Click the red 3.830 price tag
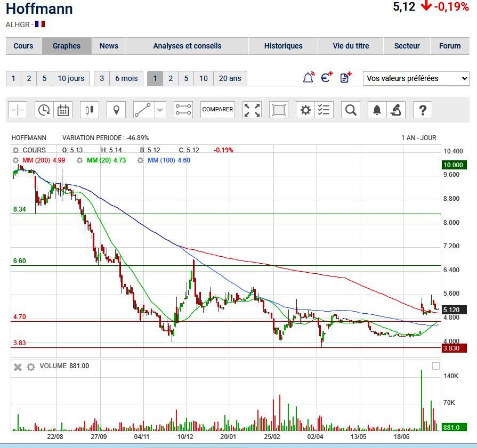Screen dimensions: 477x448 pyautogui.click(x=454, y=348)
